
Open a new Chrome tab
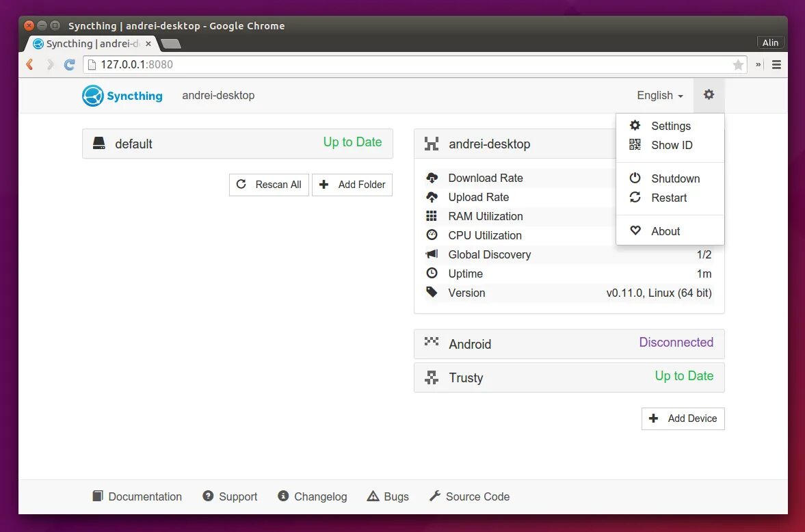click(171, 44)
